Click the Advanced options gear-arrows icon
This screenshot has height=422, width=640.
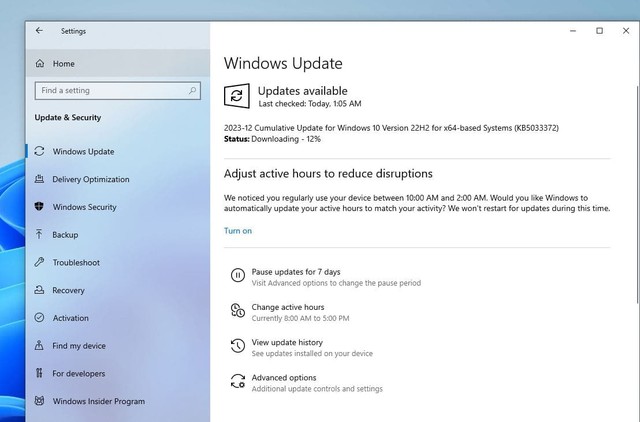pos(238,381)
